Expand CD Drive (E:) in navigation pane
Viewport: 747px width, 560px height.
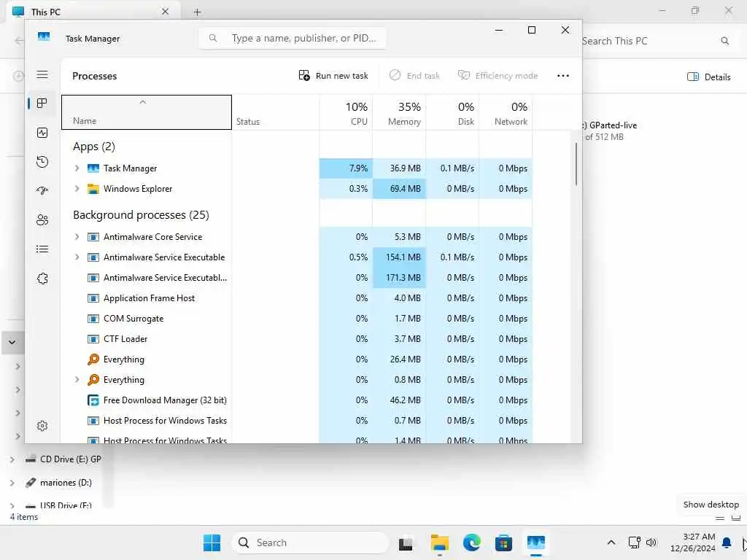tap(12, 459)
